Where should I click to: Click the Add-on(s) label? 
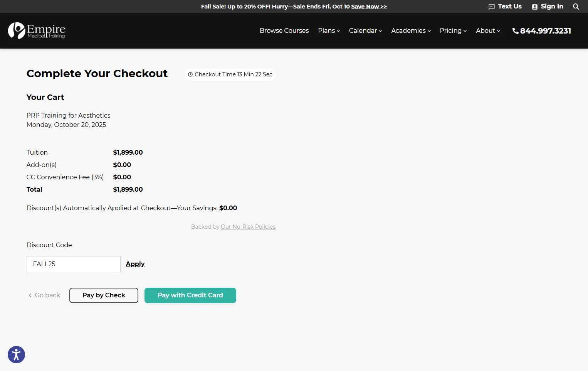coord(42,165)
